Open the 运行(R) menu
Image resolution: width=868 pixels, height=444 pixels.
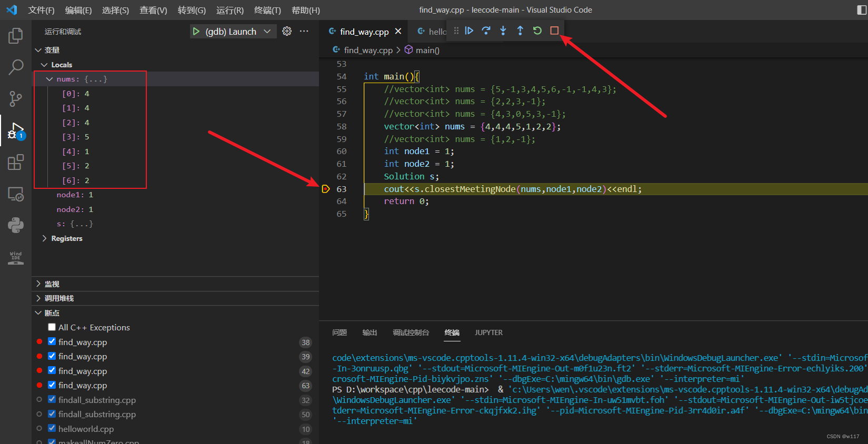point(230,10)
